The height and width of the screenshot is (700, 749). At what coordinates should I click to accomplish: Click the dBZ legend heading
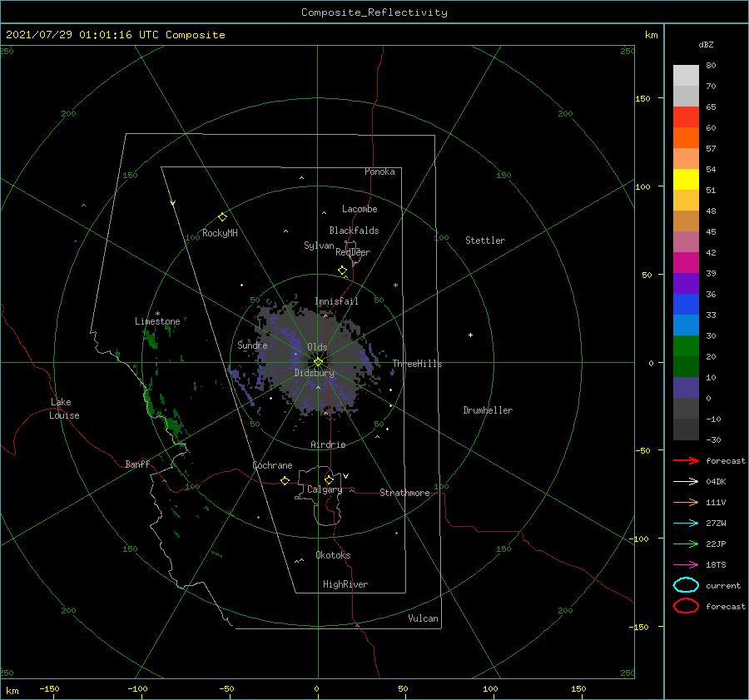pos(706,44)
